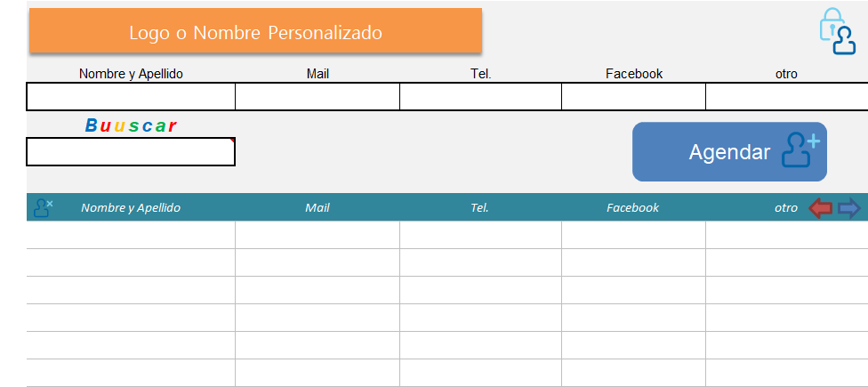Activate the otro input field
Image resolution: width=868 pixels, height=387 pixels.
tap(786, 96)
